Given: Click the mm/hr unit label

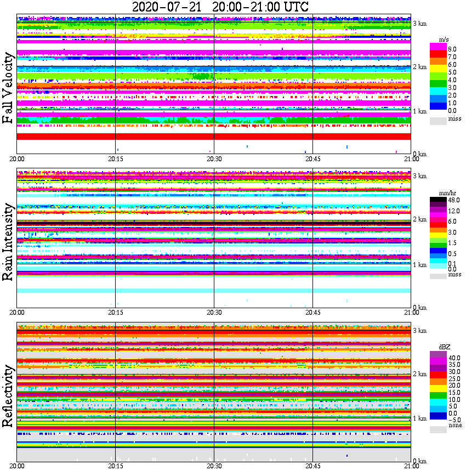Looking at the screenshot, I should (447, 194).
